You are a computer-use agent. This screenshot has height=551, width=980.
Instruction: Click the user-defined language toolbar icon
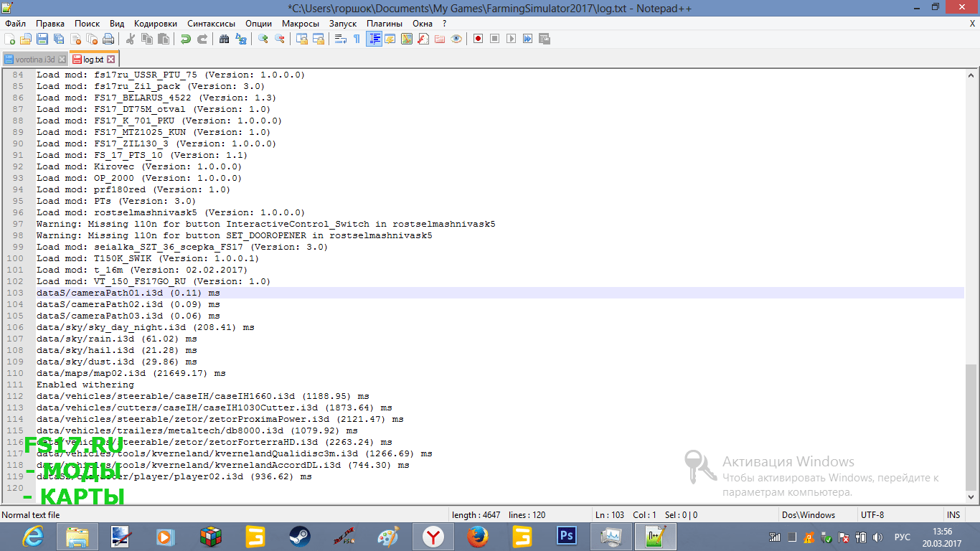390,39
